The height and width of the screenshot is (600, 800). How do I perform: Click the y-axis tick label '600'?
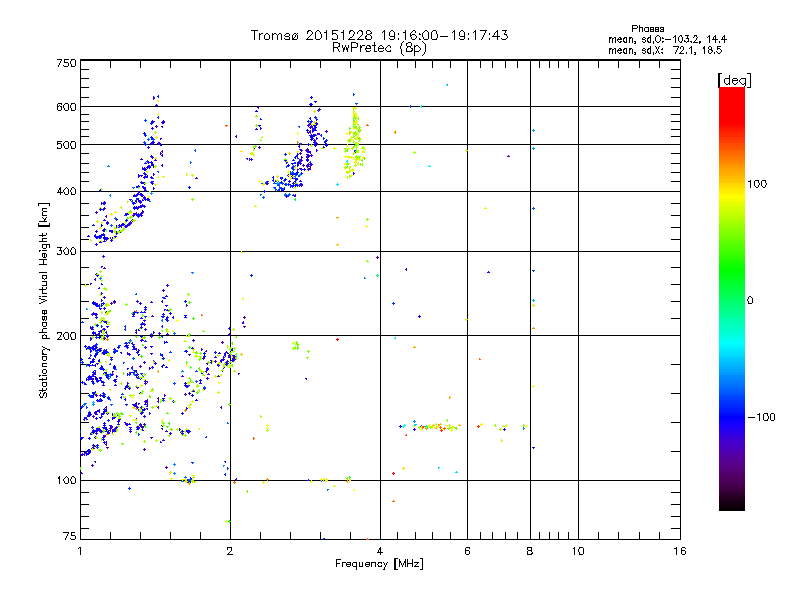66,107
